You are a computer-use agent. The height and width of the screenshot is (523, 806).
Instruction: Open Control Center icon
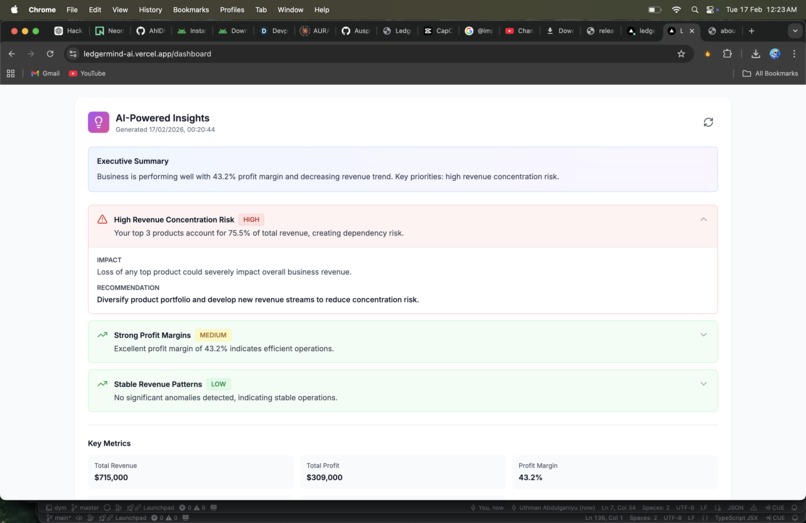(712, 9)
